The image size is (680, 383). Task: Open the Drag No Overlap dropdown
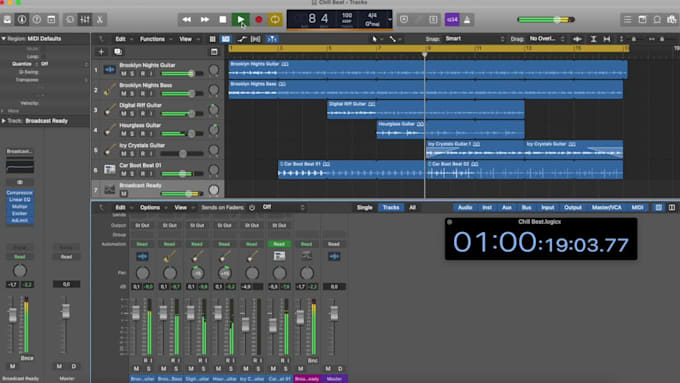(x=547, y=39)
